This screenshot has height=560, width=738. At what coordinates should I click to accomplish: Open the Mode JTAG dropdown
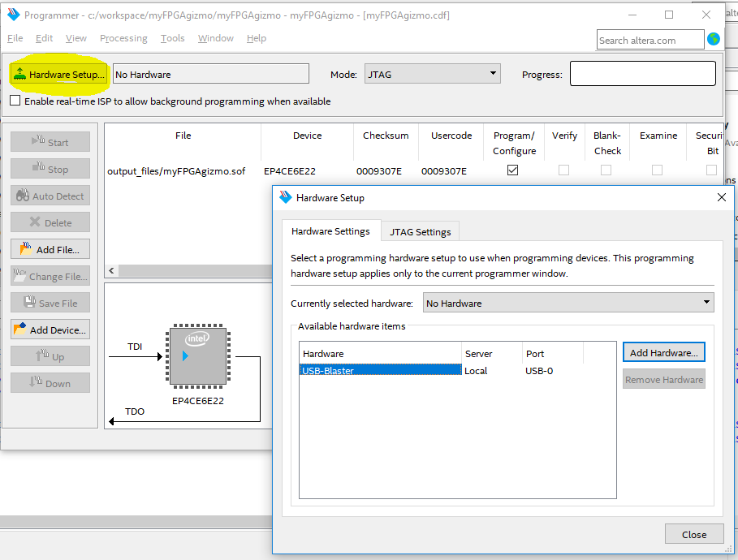coord(432,74)
